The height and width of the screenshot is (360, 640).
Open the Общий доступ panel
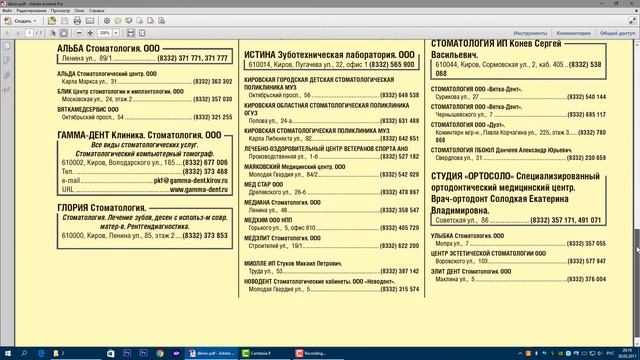617,33
